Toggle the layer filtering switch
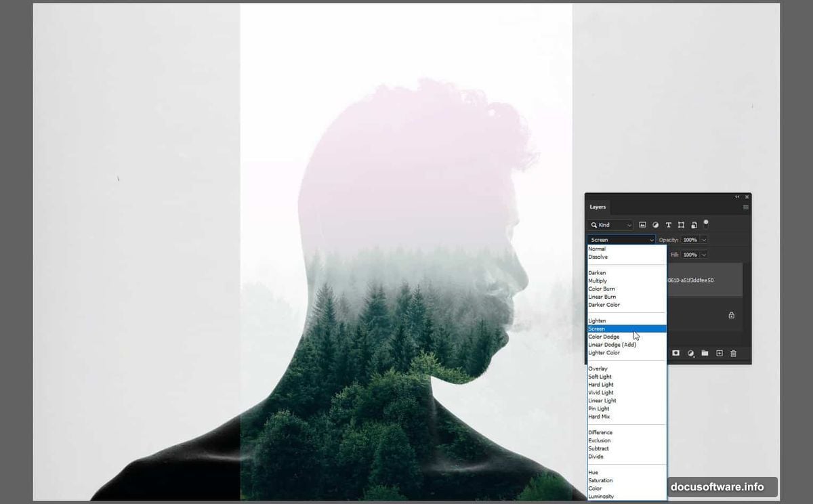This screenshot has height=504, width=813. (x=706, y=224)
